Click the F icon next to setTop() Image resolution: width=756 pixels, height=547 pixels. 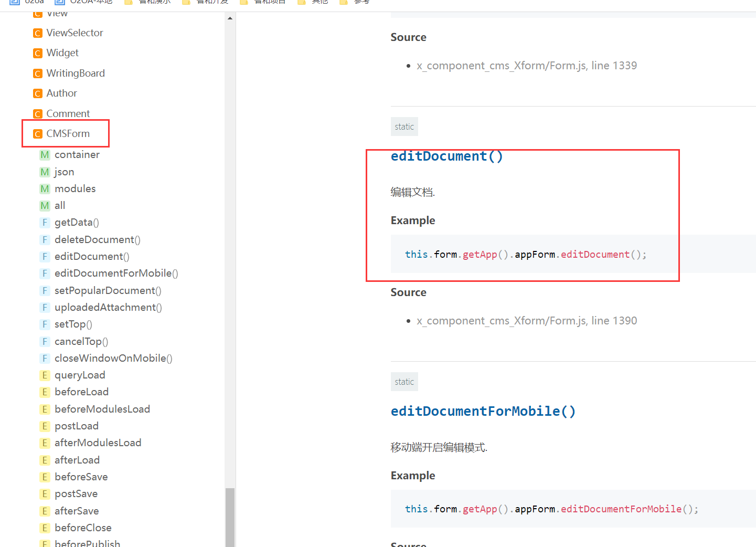tap(45, 324)
